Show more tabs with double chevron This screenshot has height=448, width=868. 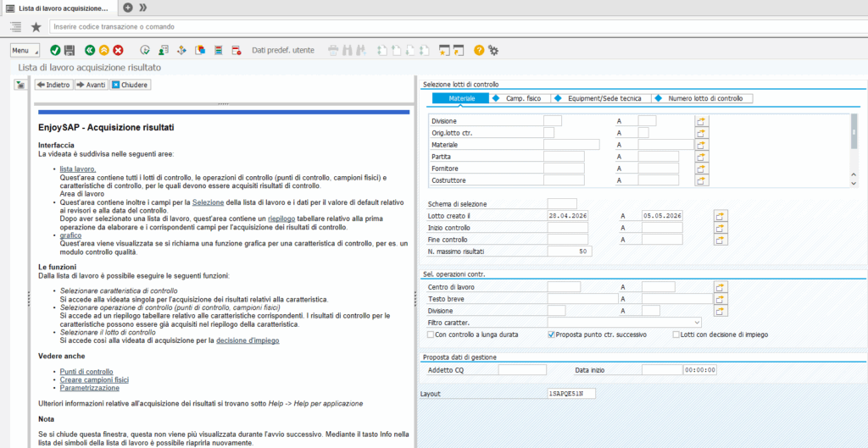pyautogui.click(x=142, y=7)
